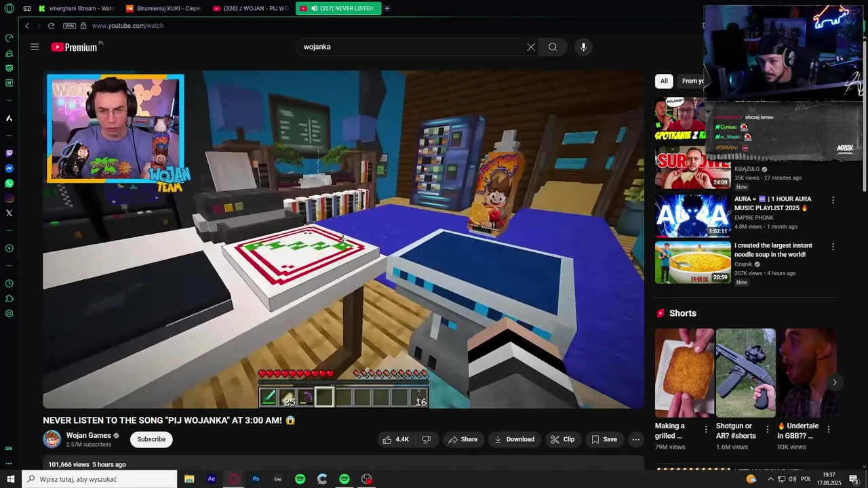
Task: Go back to previous page
Action: coord(26,26)
